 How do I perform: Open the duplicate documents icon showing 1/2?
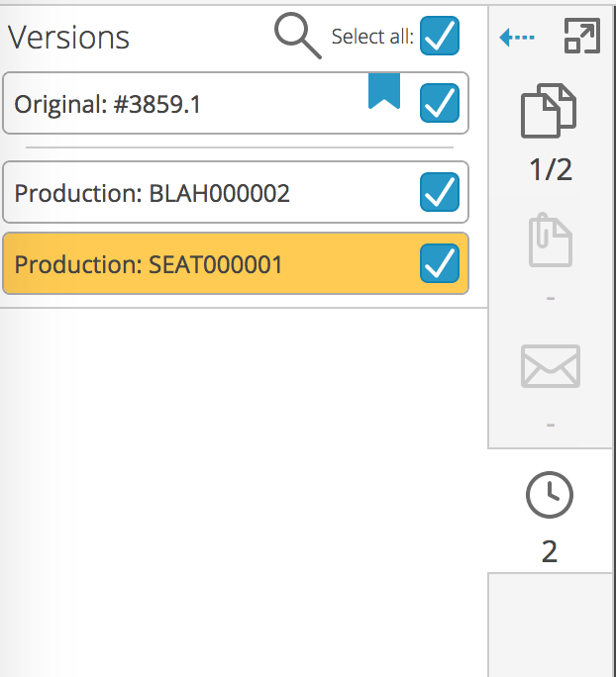[549, 111]
